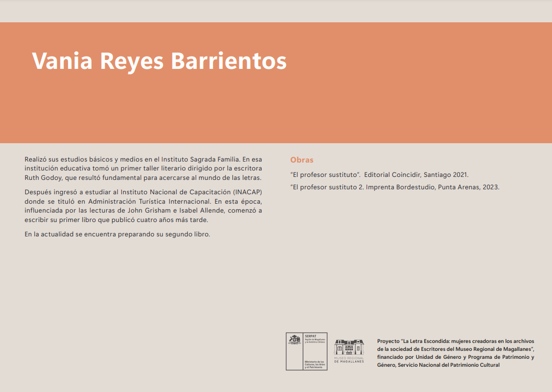The height and width of the screenshot is (392, 552).
Task: Select the Museo Regional de Magallanes wordmark
Action: pos(350,360)
